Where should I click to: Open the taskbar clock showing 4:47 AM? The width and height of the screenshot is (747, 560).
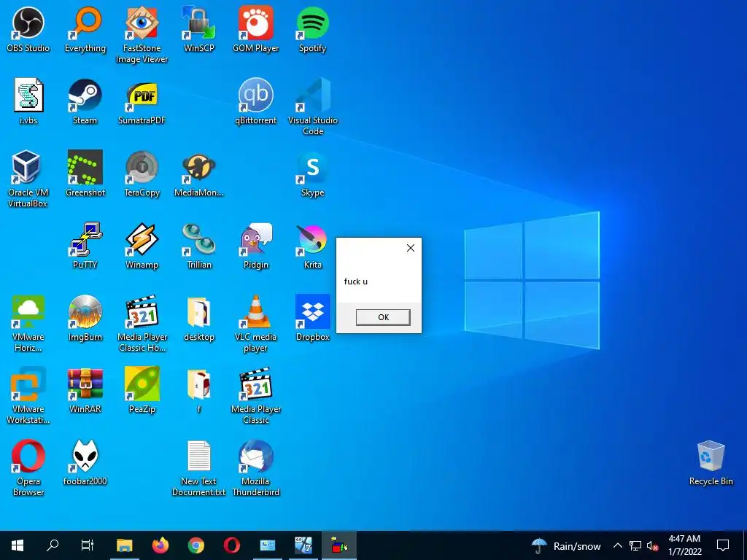[684, 545]
